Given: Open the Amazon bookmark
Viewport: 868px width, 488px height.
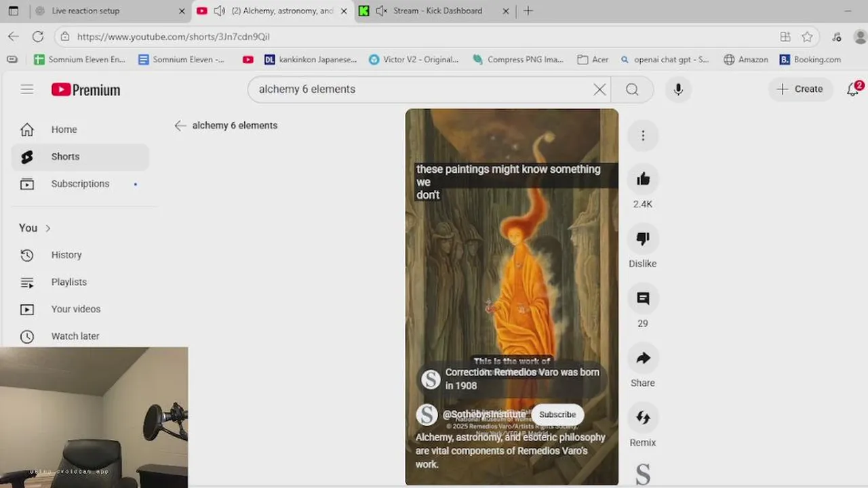Looking at the screenshot, I should point(746,60).
